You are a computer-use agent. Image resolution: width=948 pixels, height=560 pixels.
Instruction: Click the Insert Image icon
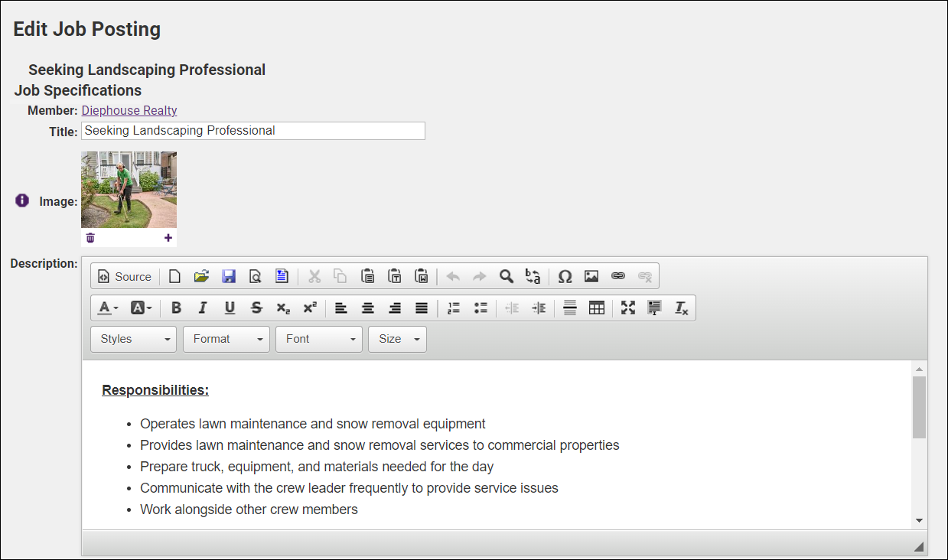click(x=591, y=277)
